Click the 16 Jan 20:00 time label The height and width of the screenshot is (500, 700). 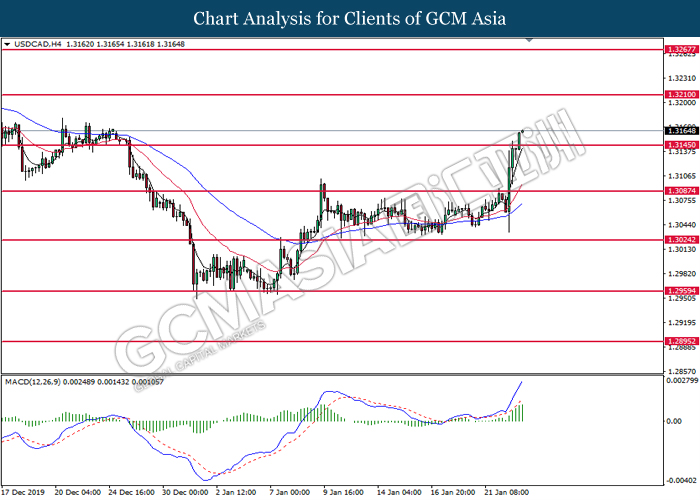453,492
